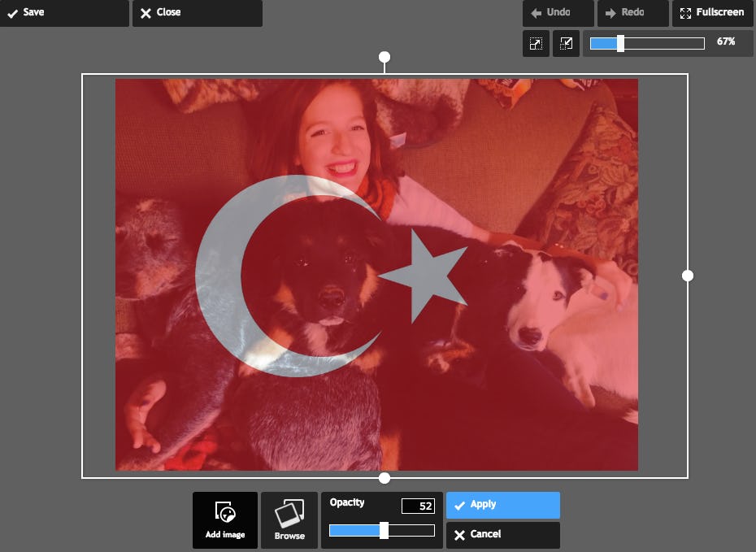Click the zoom-to-actual-size icon
756x552 pixels.
pyautogui.click(x=566, y=43)
